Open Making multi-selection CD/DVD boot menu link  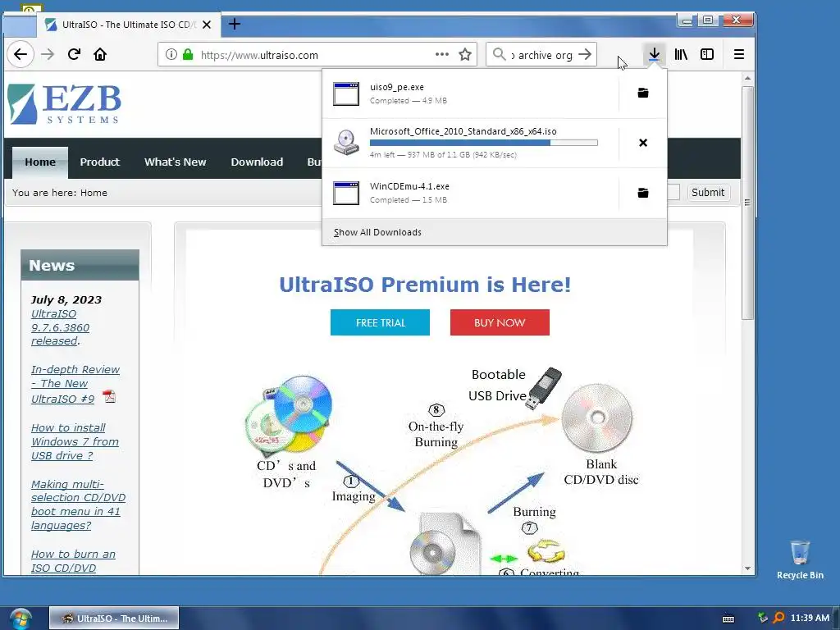coord(78,504)
